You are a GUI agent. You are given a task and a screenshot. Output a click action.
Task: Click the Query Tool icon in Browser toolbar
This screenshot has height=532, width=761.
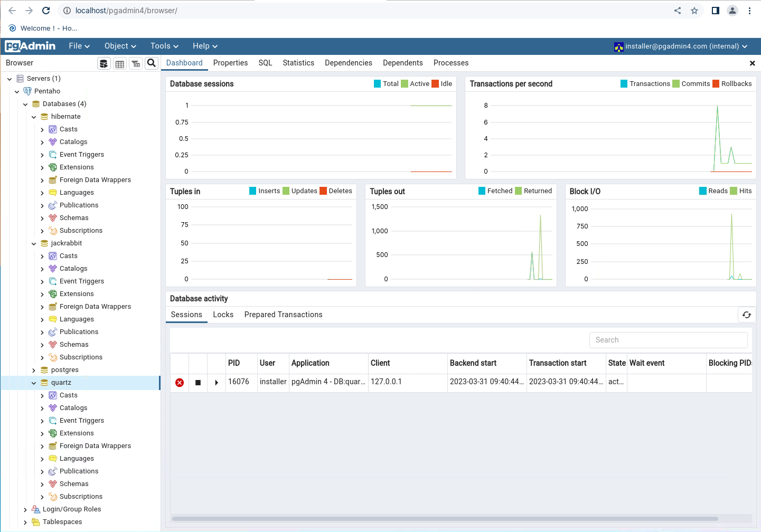104,63
